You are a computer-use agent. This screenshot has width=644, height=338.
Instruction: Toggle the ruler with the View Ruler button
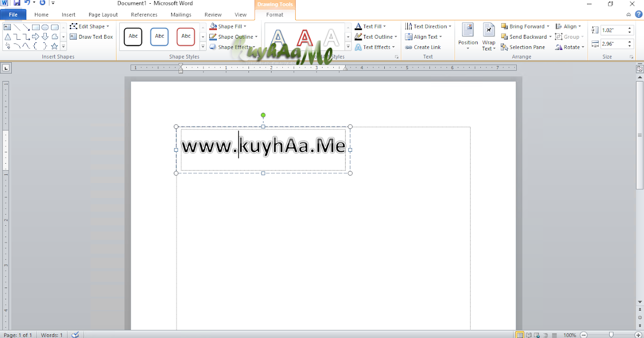pyautogui.click(x=640, y=69)
